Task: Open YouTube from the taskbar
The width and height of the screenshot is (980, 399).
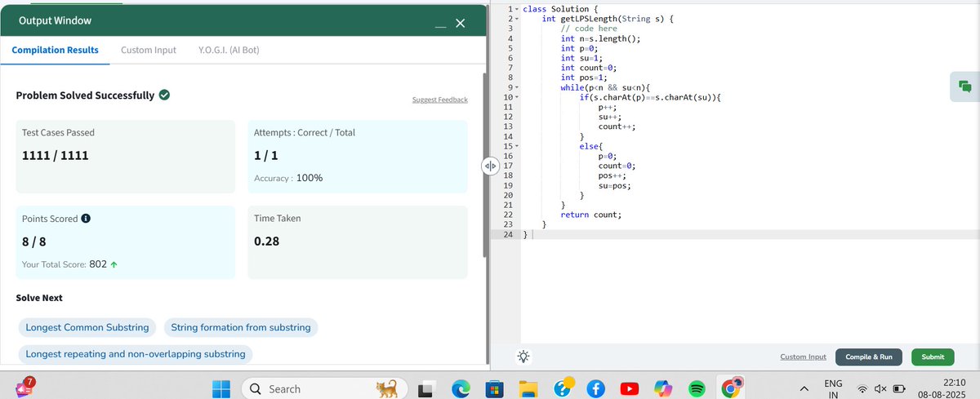Action: click(630, 390)
